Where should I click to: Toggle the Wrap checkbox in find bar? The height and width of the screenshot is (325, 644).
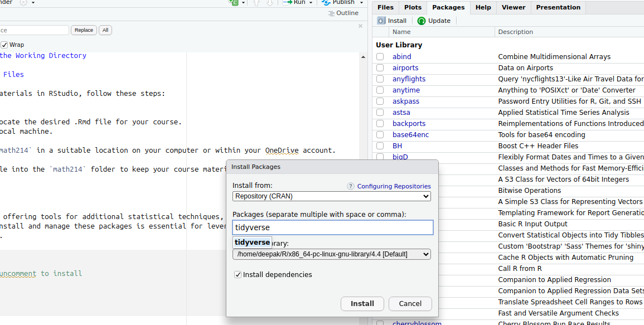point(4,45)
